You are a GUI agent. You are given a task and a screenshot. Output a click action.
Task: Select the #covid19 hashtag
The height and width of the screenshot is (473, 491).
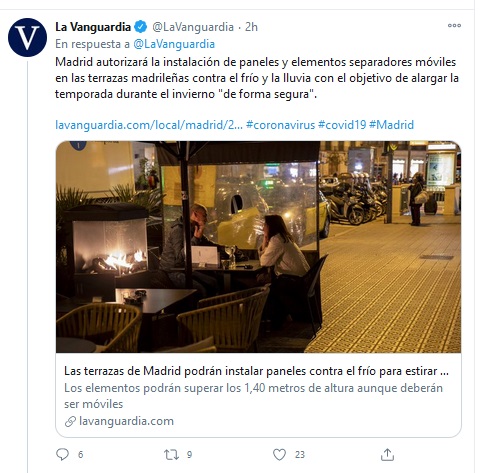coord(342,125)
